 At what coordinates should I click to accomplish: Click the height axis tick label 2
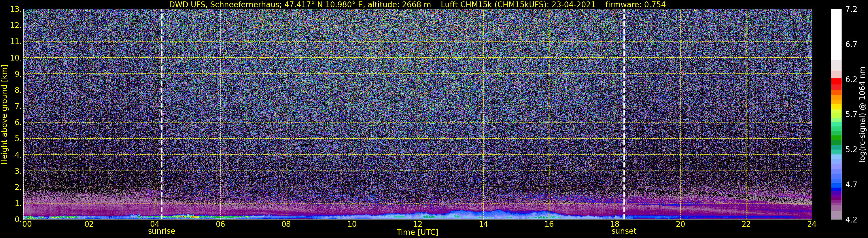point(18,188)
